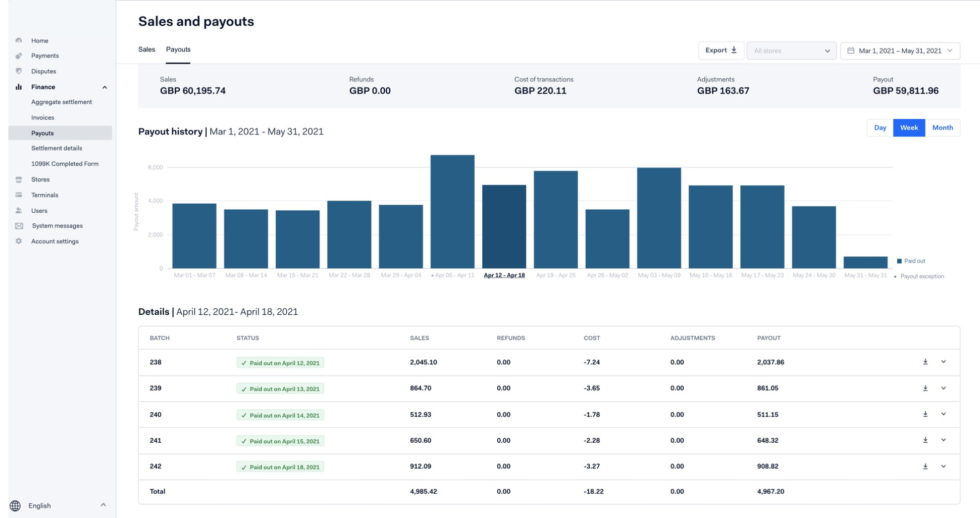Open the All stores dropdown

791,51
